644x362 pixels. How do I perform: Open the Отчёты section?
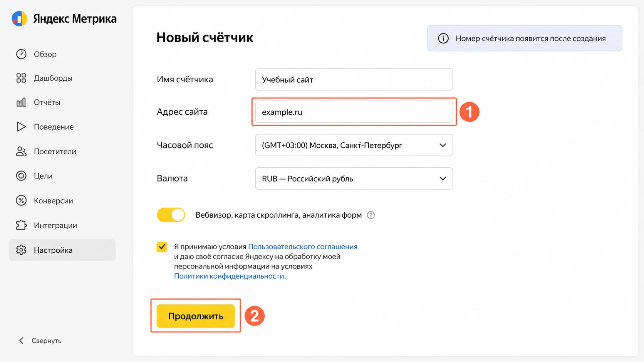[x=62, y=102]
